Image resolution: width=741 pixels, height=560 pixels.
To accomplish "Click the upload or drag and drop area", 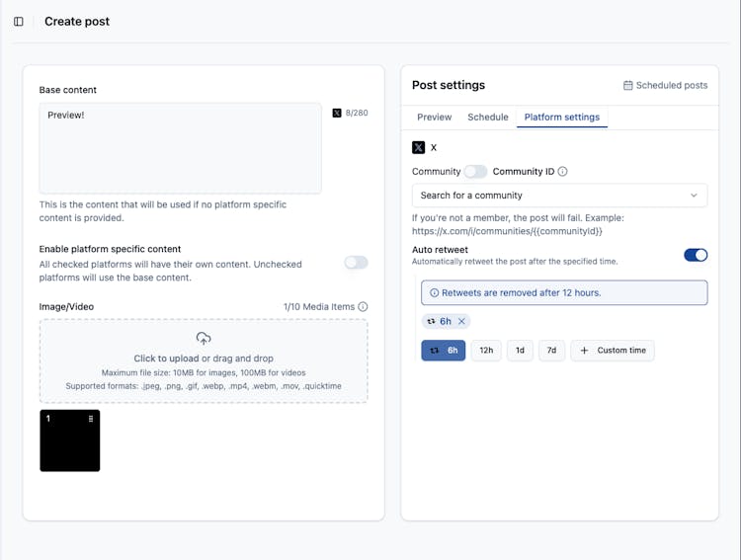I will coord(204,361).
